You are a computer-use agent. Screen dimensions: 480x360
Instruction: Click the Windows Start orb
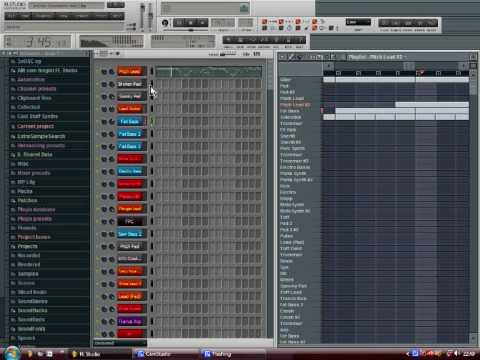12,353
